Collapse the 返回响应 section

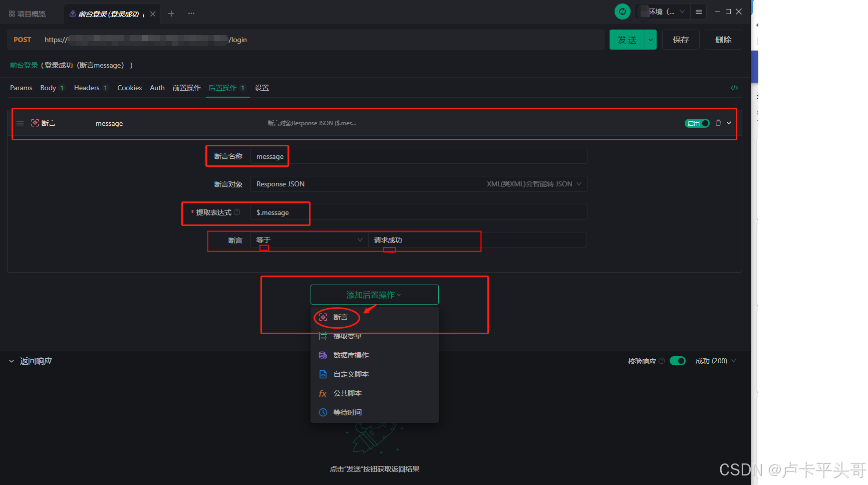click(12, 361)
